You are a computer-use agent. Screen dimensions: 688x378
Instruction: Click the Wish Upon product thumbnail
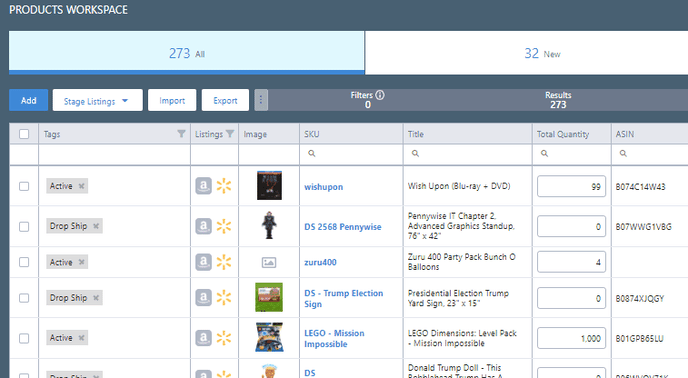click(269, 185)
